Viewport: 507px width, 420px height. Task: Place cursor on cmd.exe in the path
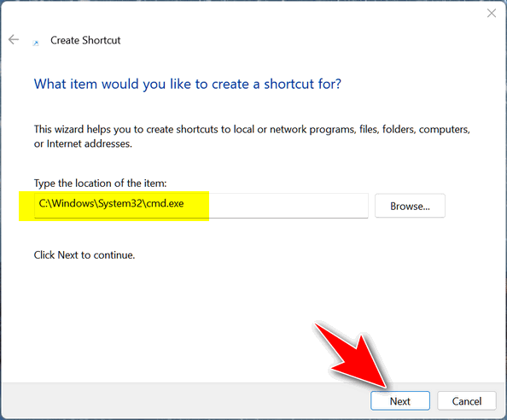point(165,203)
